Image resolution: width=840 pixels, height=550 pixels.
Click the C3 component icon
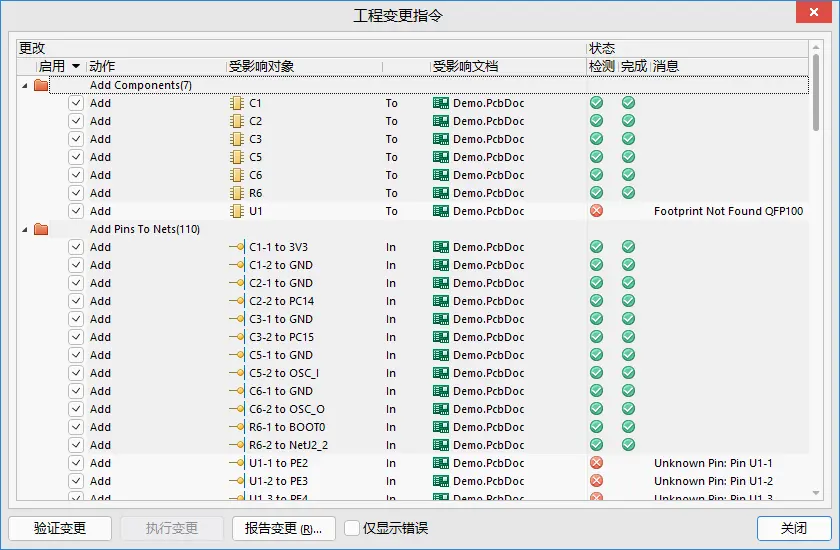pyautogui.click(x=237, y=139)
